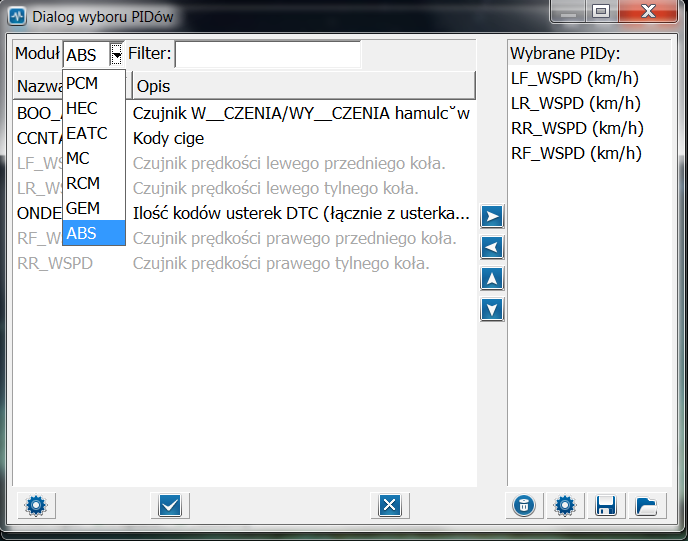Click the open folder icon
The width and height of the screenshot is (688, 541).
click(646, 506)
